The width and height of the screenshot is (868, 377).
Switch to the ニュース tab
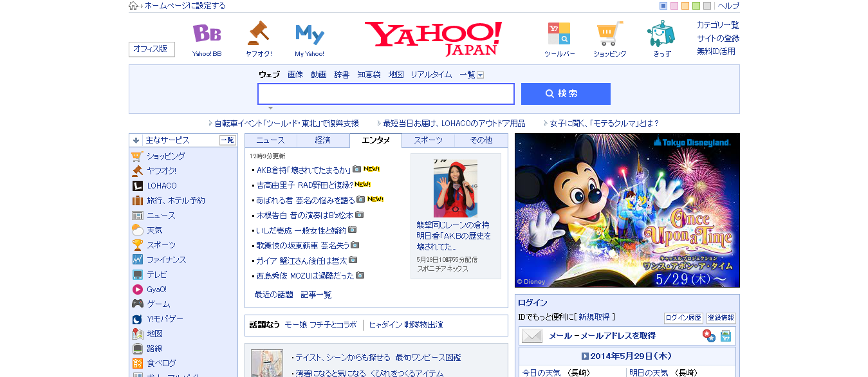[x=270, y=140]
